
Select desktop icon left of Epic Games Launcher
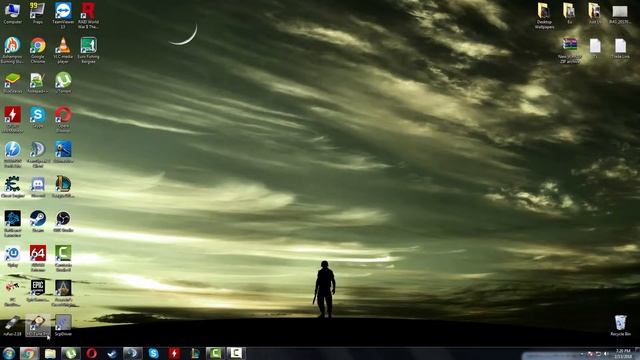(12, 293)
